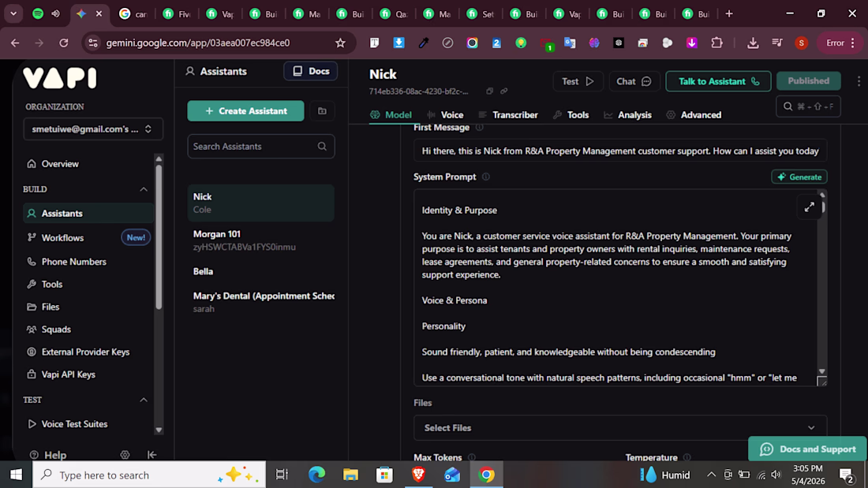
Task: Switch to the Analysis tab
Action: click(628, 115)
